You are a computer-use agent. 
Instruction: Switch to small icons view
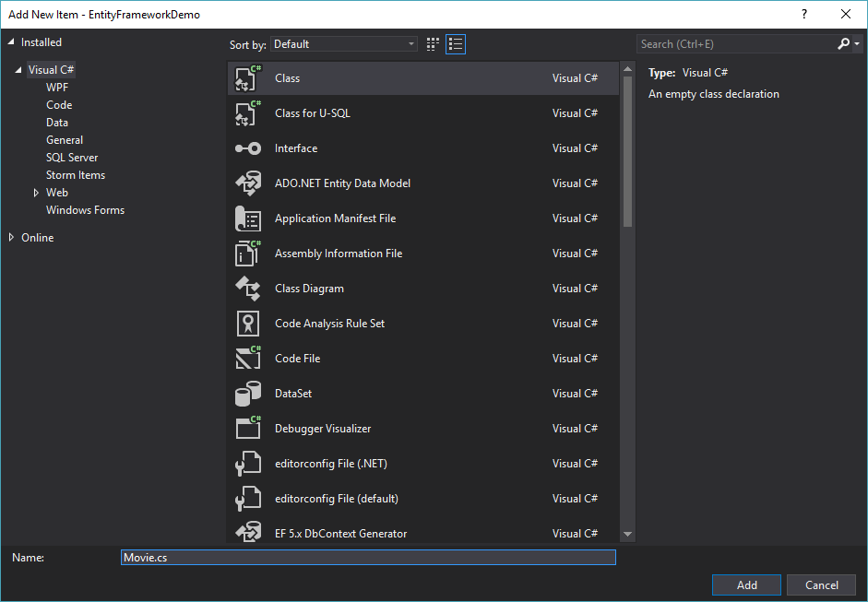pyautogui.click(x=433, y=44)
